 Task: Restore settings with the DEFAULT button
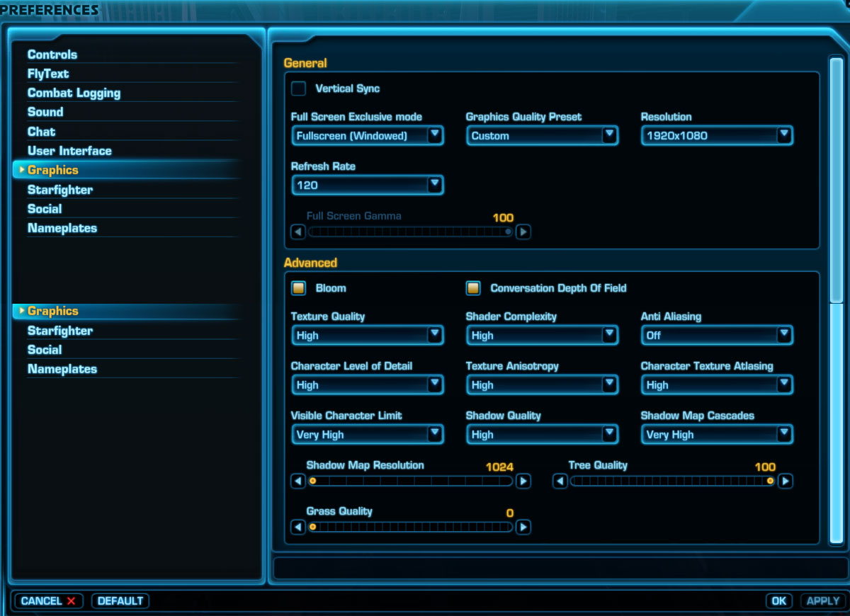(x=120, y=600)
